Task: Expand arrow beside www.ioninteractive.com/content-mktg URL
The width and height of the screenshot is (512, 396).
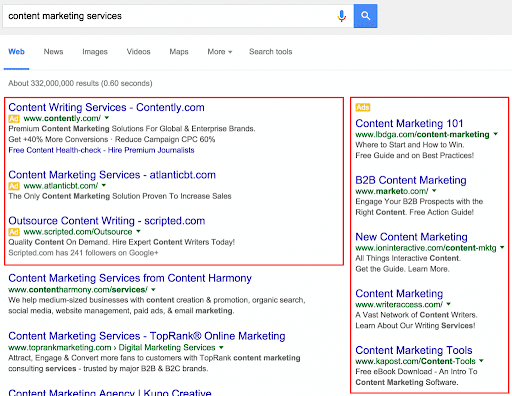Action: point(502,247)
